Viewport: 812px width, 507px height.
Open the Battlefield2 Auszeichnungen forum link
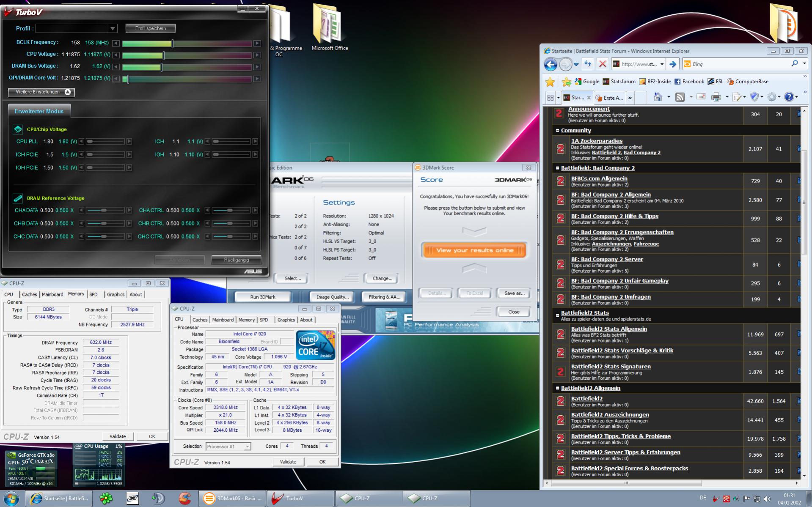[x=610, y=415]
